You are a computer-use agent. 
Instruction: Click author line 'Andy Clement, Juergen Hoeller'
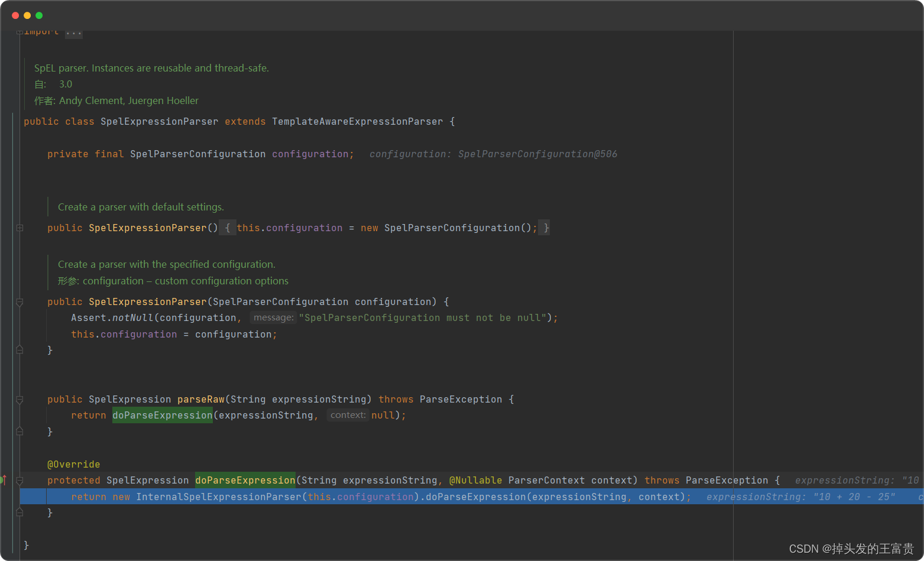click(129, 100)
